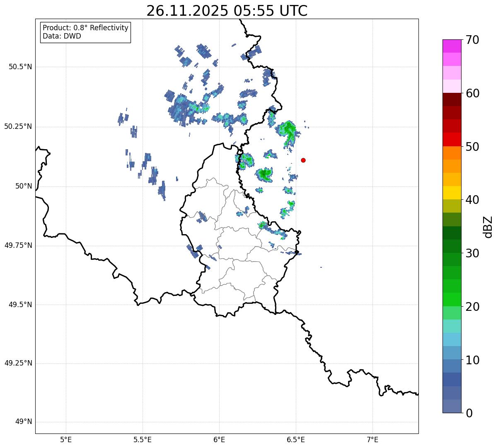Viewport: 498px width, 448px height.
Task: Click the bright red colorbar segment above 50
Action: pos(452,139)
